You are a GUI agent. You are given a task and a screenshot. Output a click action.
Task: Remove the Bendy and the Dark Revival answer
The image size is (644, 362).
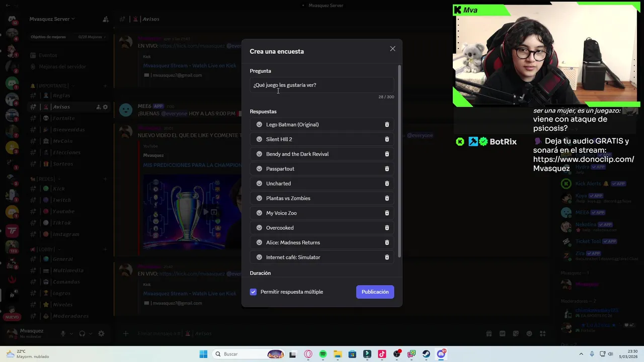(x=387, y=154)
